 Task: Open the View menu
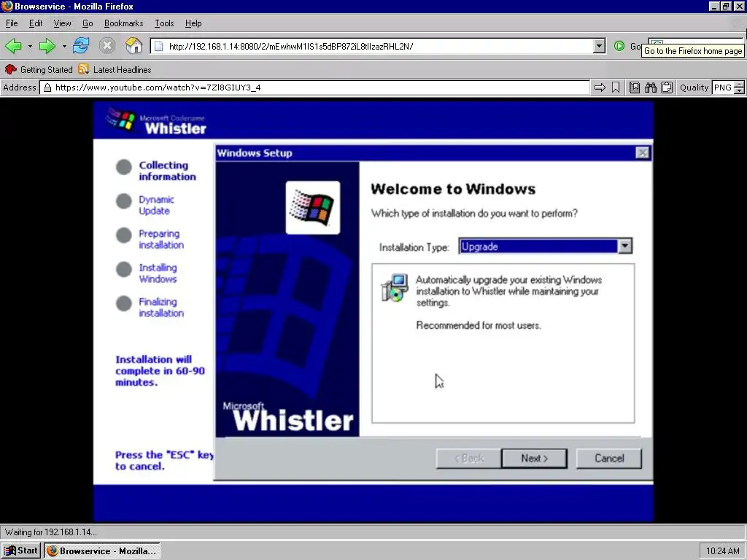62,23
